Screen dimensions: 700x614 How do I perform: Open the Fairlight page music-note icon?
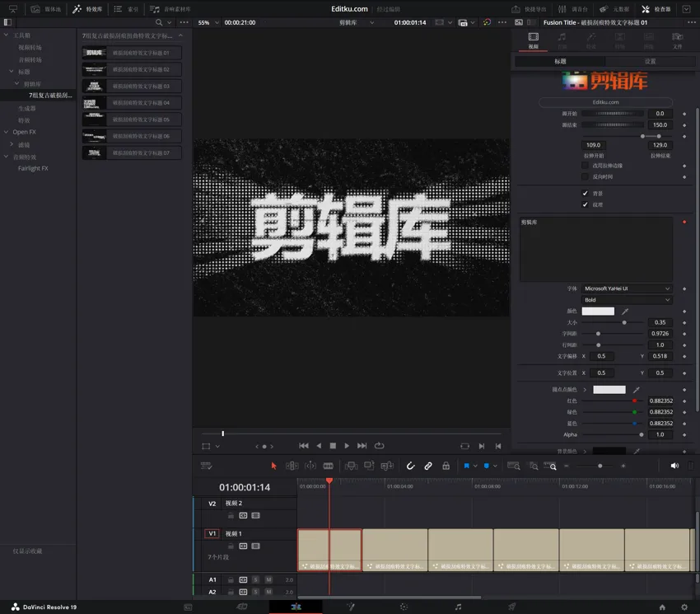point(458,607)
